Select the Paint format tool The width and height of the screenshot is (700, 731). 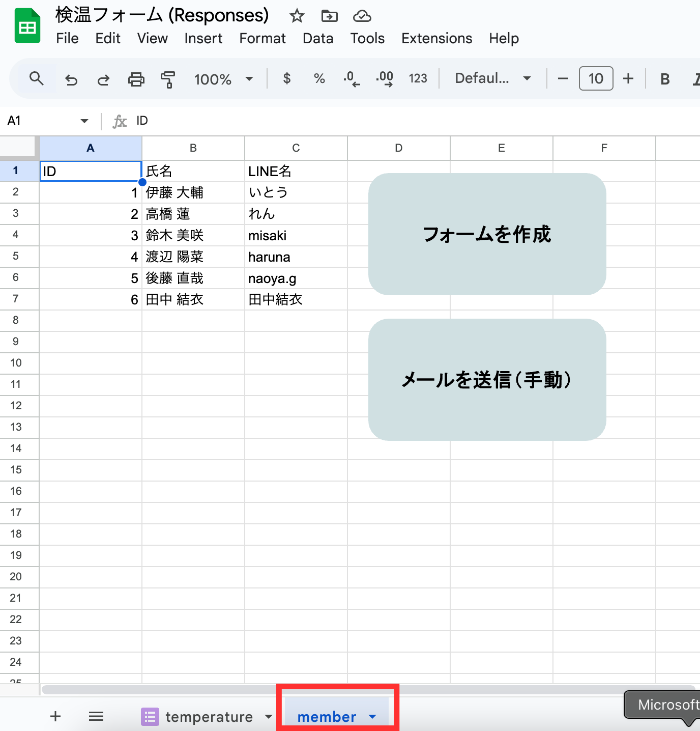[x=168, y=78]
